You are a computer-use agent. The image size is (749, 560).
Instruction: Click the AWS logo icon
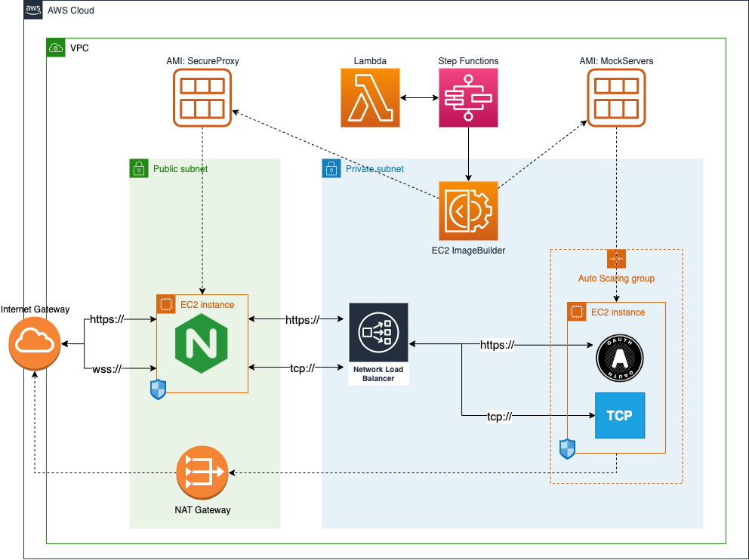(x=33, y=10)
